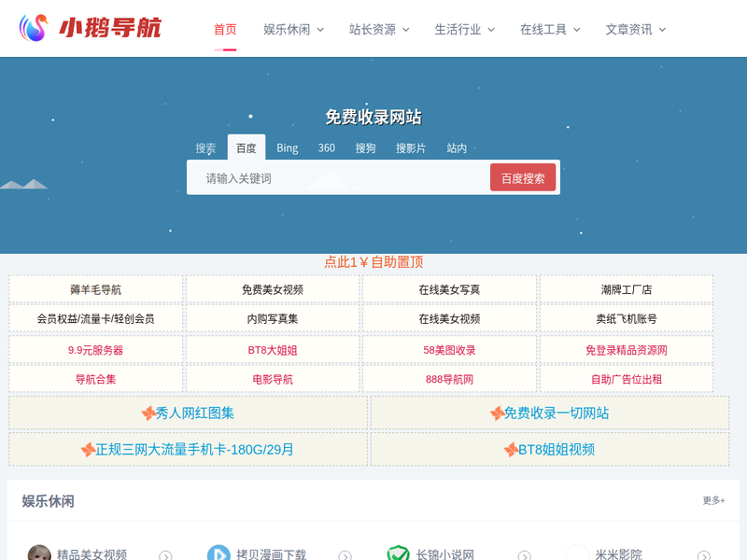Click 更多+ in the 娱乐休闲 section
The width and height of the screenshot is (747, 560).
click(713, 500)
